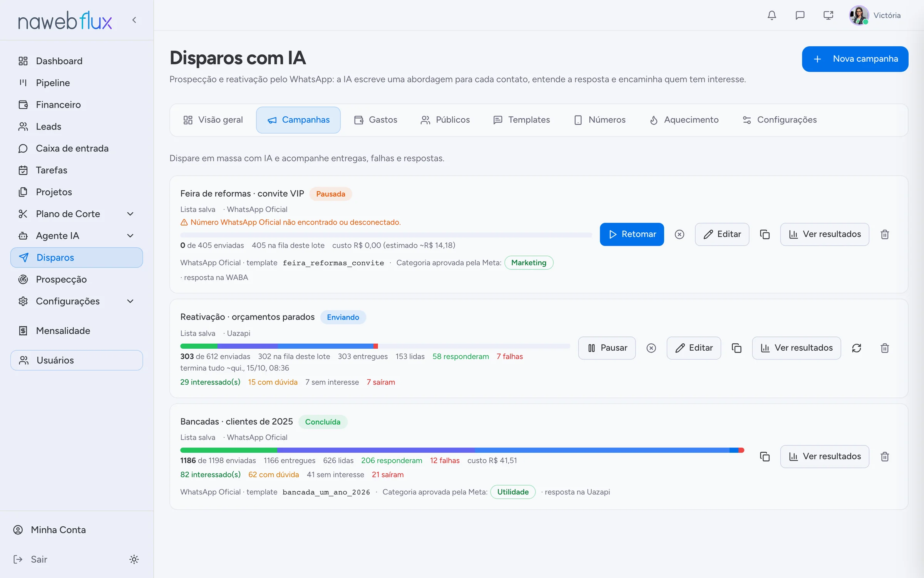View results for Feira de reformas campaign
This screenshot has height=578, width=924.
[825, 234]
